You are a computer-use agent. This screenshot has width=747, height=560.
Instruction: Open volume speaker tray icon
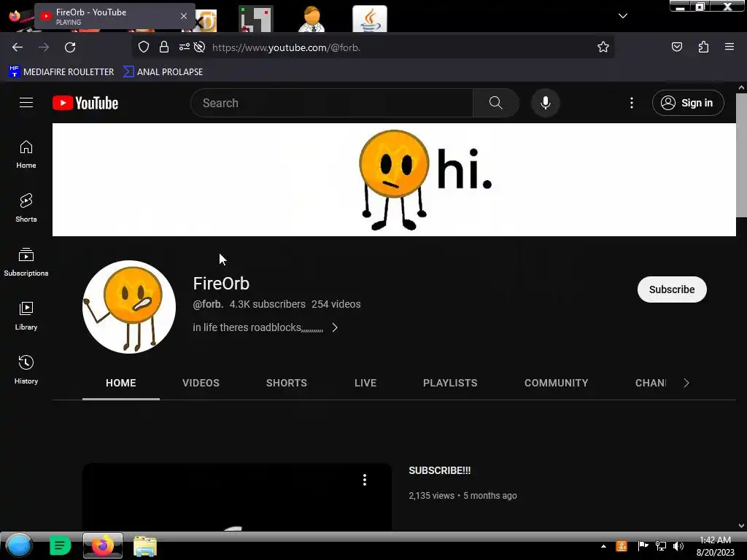click(678, 546)
